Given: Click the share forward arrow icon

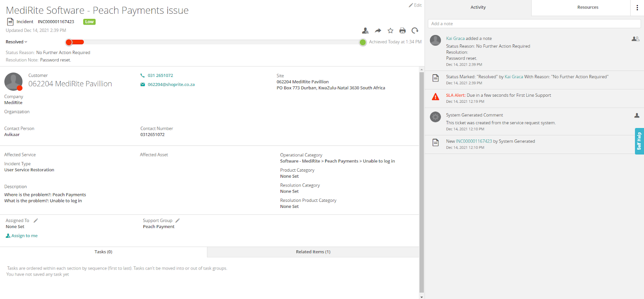Looking at the screenshot, I should click(x=378, y=31).
